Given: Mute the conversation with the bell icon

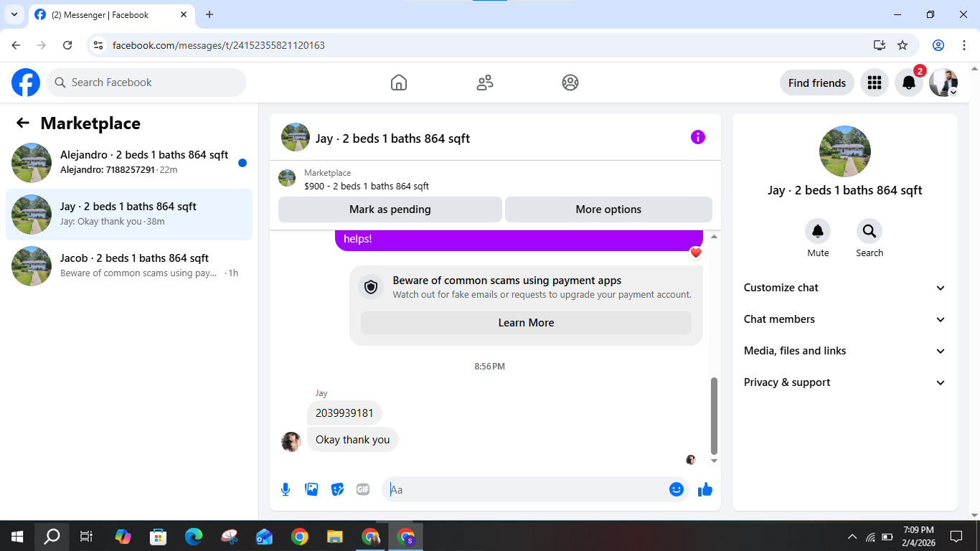Looking at the screenshot, I should 818,231.
